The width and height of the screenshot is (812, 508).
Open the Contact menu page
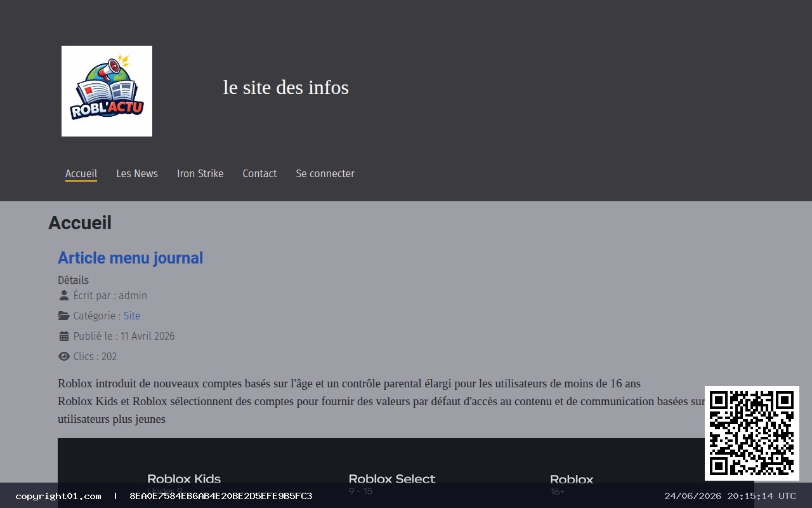click(x=259, y=173)
